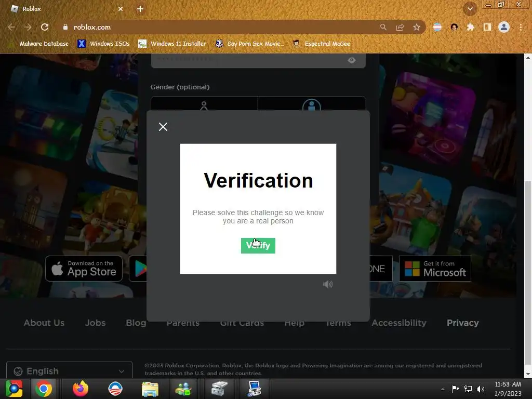Click the Action Center flag tray icon

[x=455, y=389]
